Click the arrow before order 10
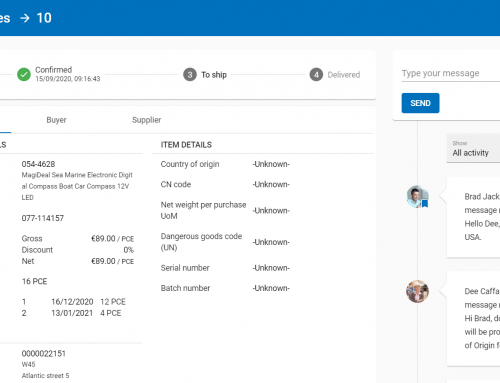Screen dimensions: 500x383 [x=25, y=18]
